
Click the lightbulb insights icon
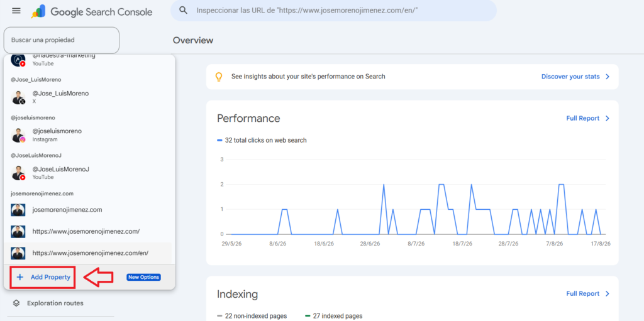[219, 77]
